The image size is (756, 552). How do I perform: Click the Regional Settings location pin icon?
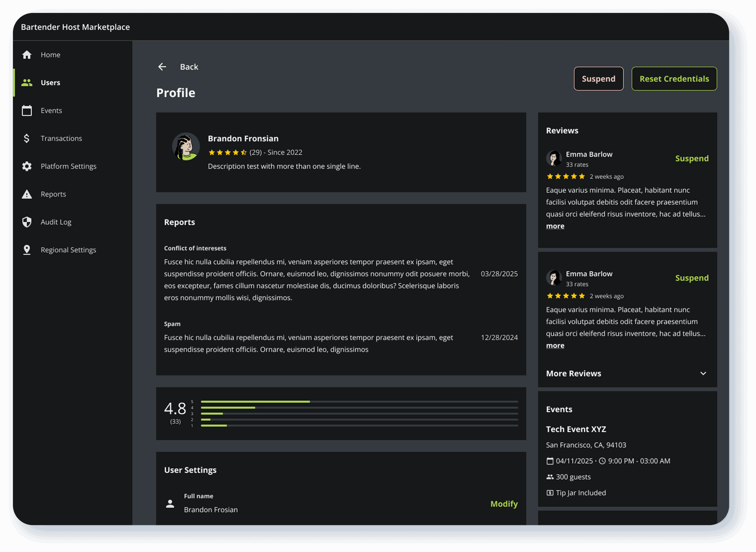(27, 250)
